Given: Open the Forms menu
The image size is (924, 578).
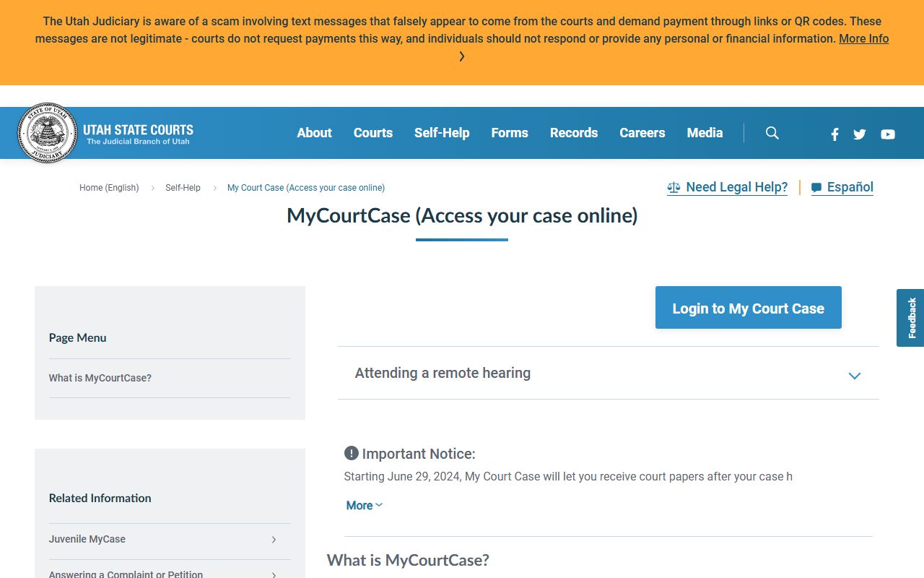Looking at the screenshot, I should point(510,133).
